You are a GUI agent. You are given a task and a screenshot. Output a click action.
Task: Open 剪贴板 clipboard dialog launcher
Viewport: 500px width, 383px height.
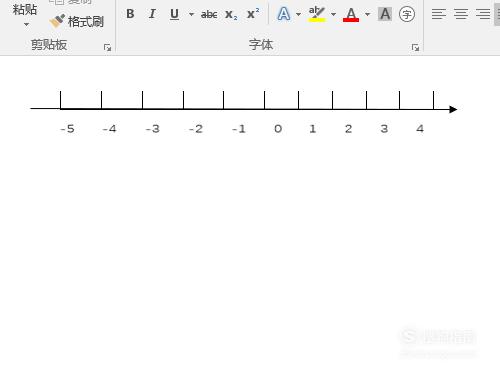pos(107,48)
